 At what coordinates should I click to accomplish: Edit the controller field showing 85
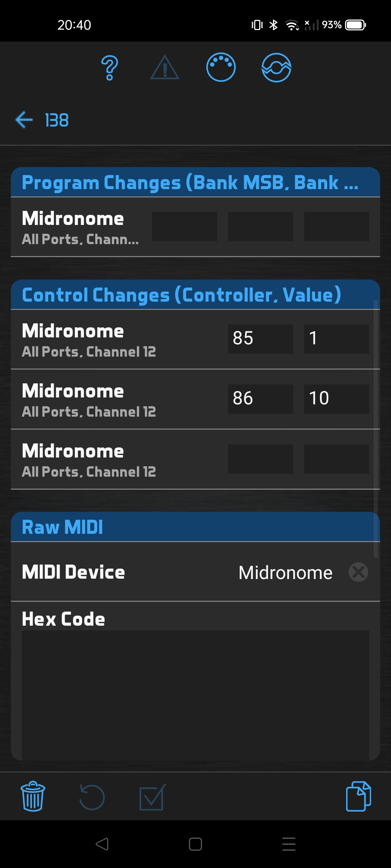point(260,339)
